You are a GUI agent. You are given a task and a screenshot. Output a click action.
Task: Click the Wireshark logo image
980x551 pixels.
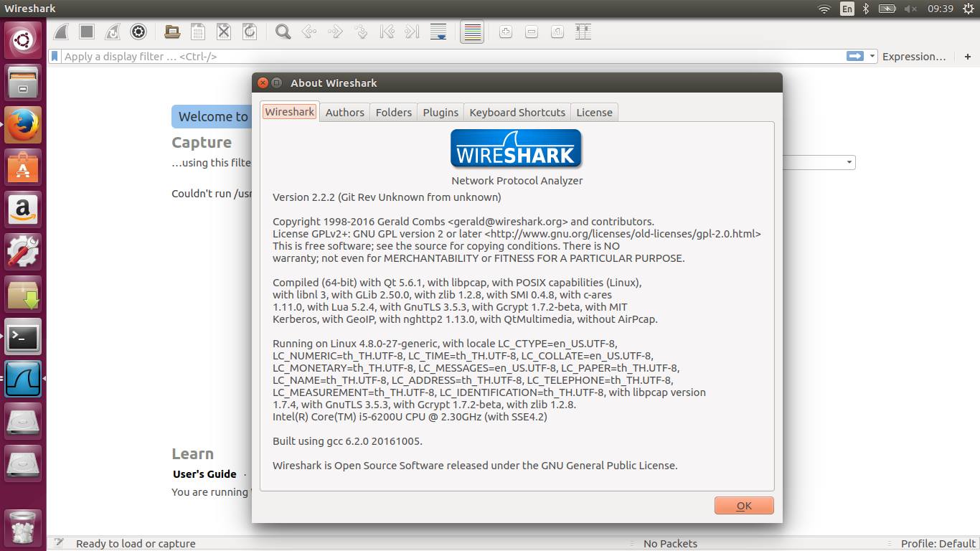click(x=516, y=149)
